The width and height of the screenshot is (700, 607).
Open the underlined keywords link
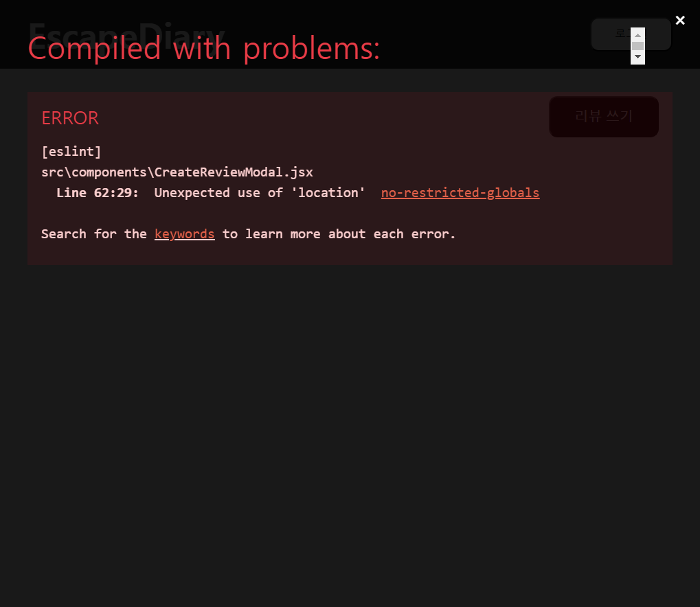click(184, 233)
